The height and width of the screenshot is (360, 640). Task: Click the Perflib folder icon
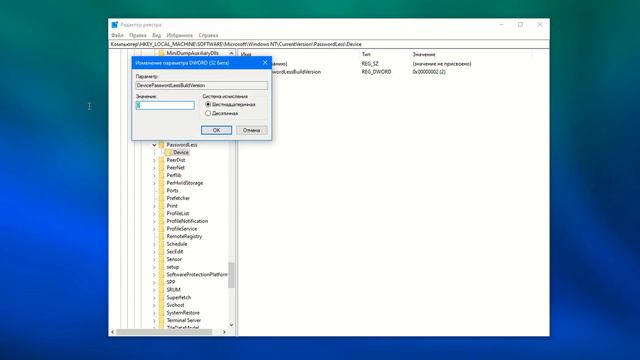pos(162,175)
